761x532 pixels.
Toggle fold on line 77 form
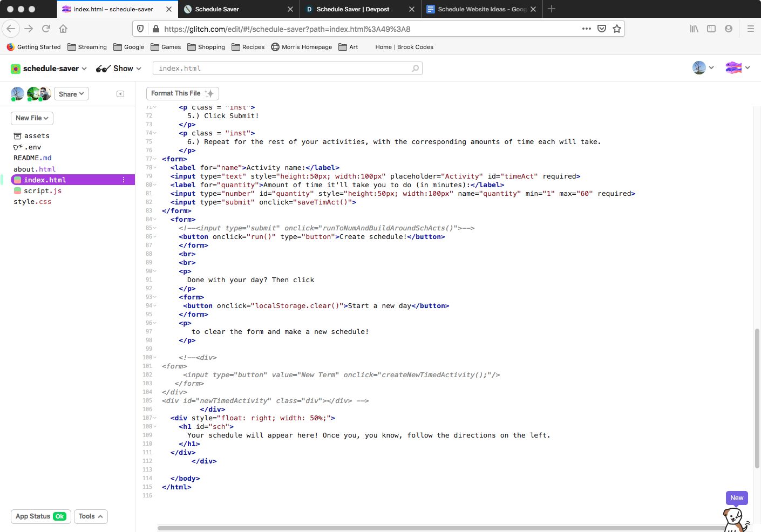[155, 159]
